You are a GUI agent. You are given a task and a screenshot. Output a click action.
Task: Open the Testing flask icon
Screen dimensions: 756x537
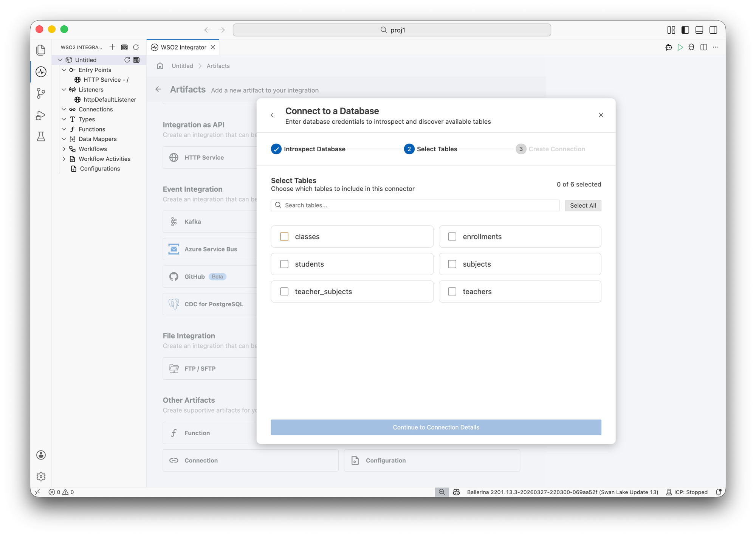tap(41, 137)
